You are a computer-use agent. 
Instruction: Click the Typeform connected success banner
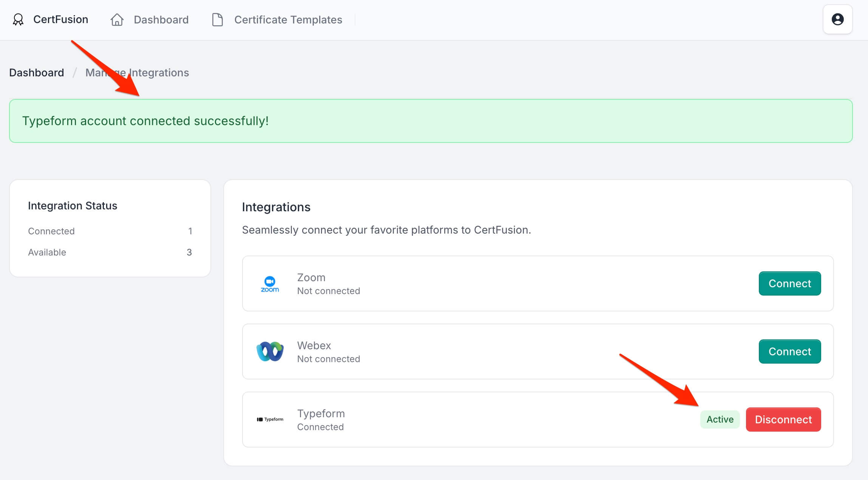[431, 121]
